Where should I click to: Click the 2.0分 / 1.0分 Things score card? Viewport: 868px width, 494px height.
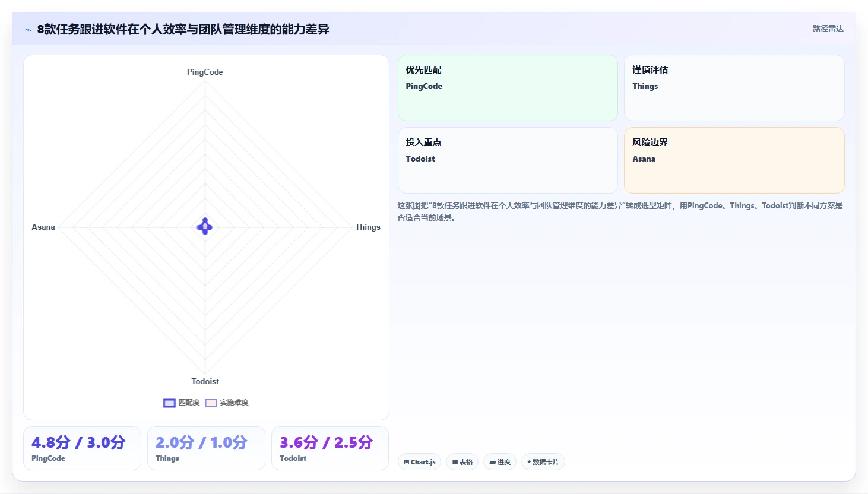coord(206,448)
